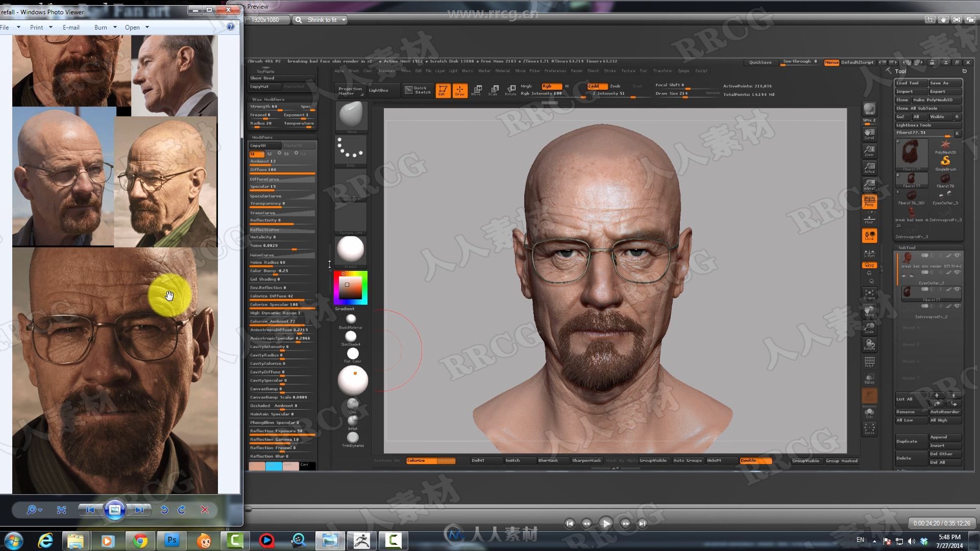This screenshot has height=551, width=980.
Task: Collapse the SubTool palette section
Action: point(907,247)
